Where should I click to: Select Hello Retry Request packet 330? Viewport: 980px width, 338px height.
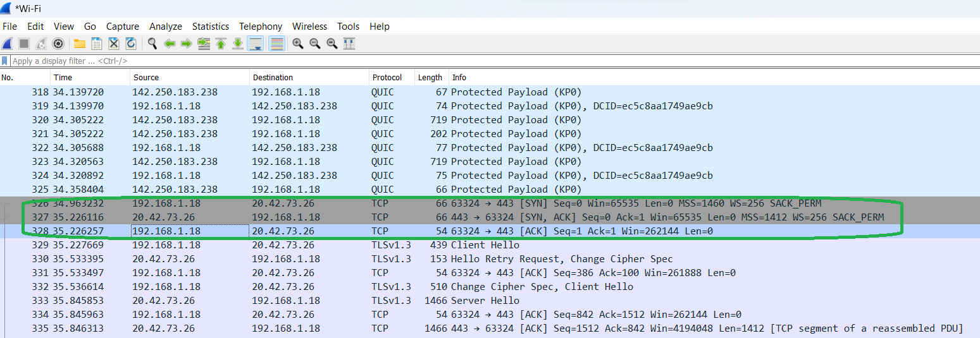[490, 259]
